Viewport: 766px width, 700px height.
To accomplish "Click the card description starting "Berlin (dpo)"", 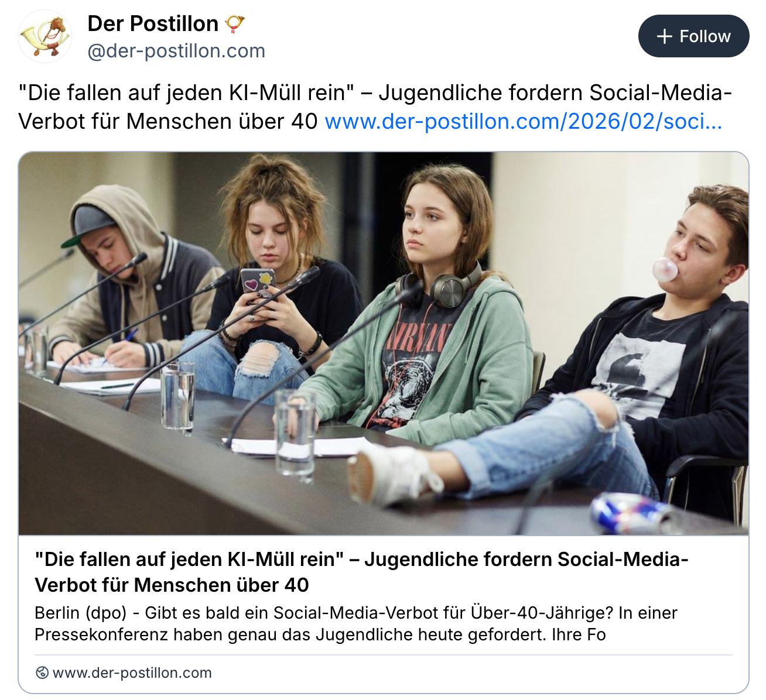I will 355,623.
